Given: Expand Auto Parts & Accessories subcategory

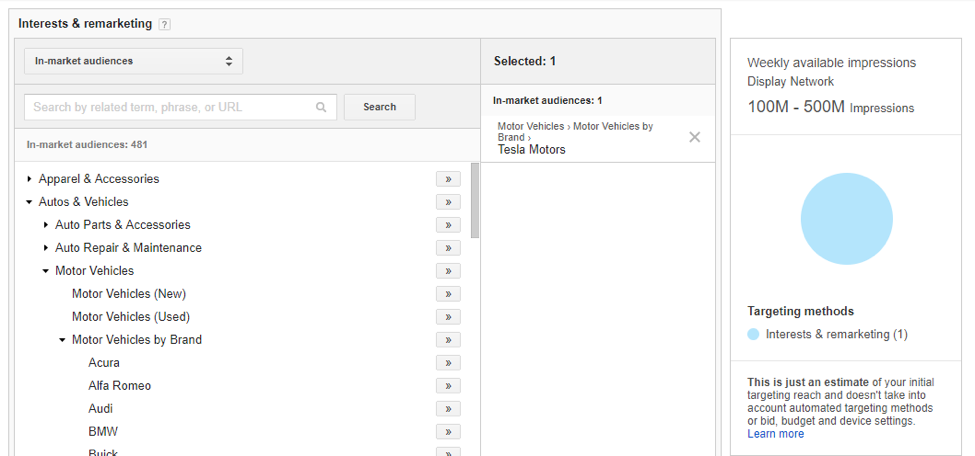Looking at the screenshot, I should (x=46, y=225).
